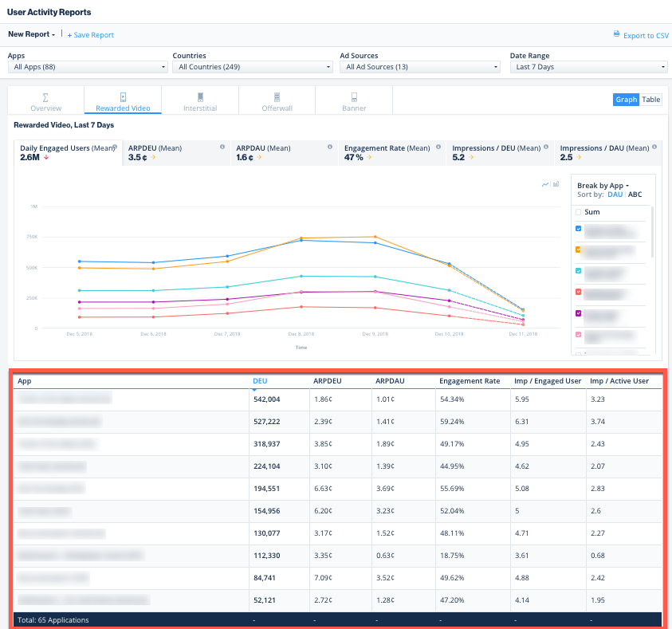672x629 pixels.
Task: Sort table by App column header
Action: coord(25,381)
